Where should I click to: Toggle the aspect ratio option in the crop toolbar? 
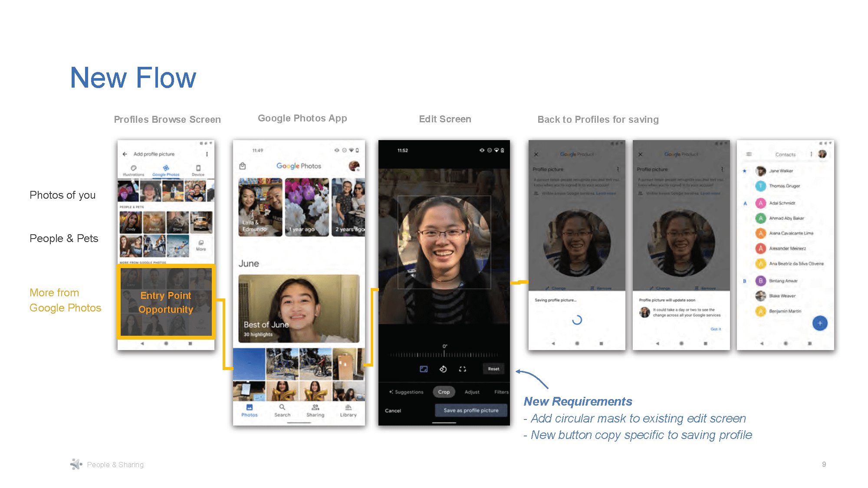click(x=424, y=368)
